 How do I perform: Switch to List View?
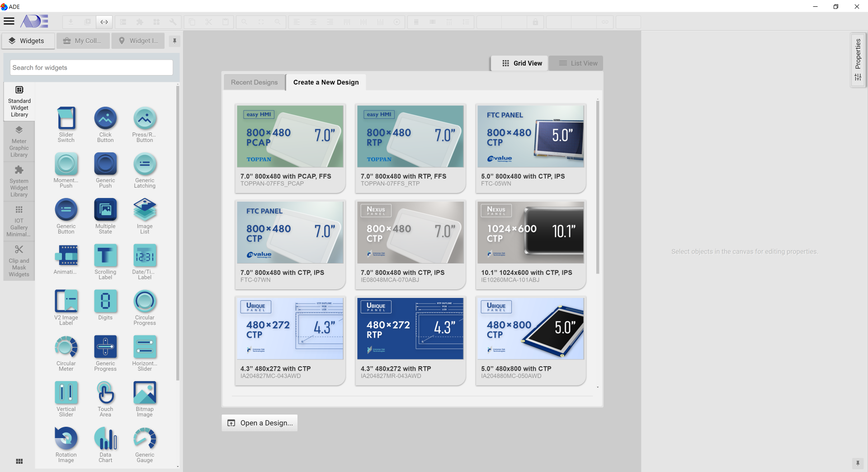[x=578, y=63]
